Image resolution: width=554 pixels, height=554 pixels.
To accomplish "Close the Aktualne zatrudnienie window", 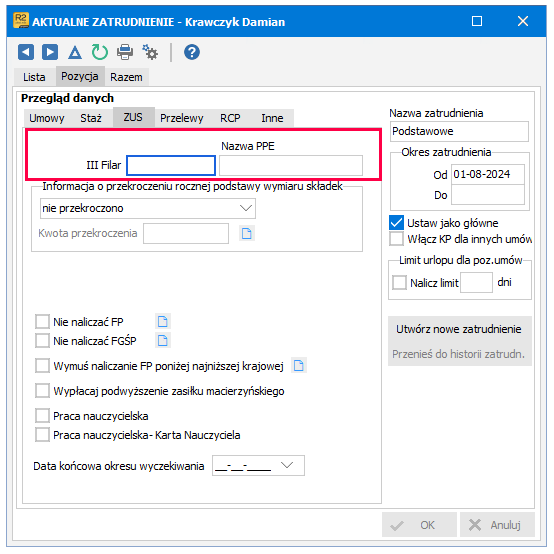I will 523,21.
